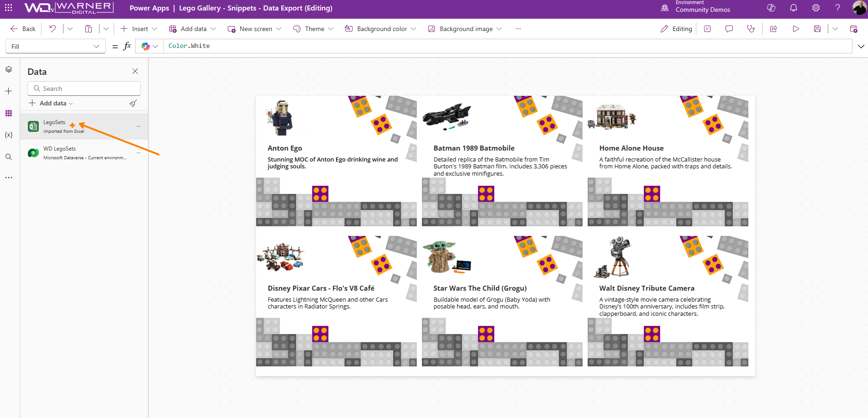Click Add data in Data pane
Image resolution: width=868 pixels, height=418 pixels.
click(x=51, y=103)
